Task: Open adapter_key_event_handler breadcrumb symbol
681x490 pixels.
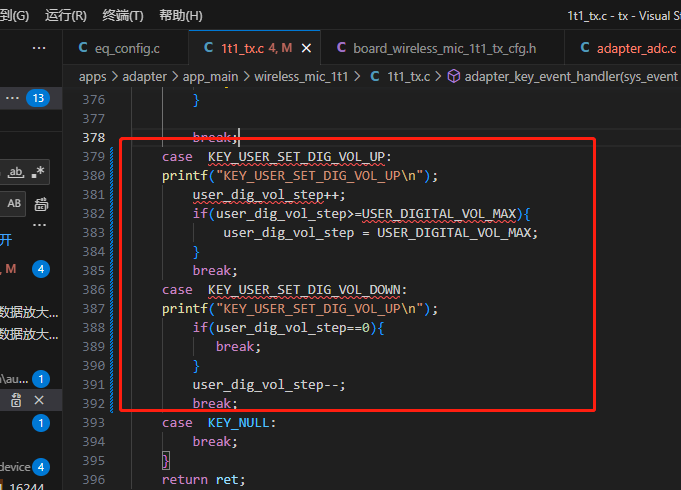Action: (571, 77)
